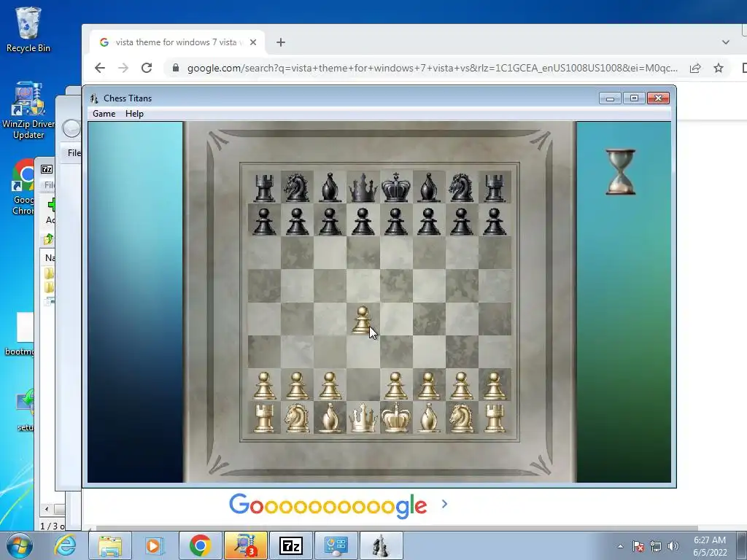The height and width of the screenshot is (560, 747).
Task: Click the black bishop on c8
Action: [330, 187]
